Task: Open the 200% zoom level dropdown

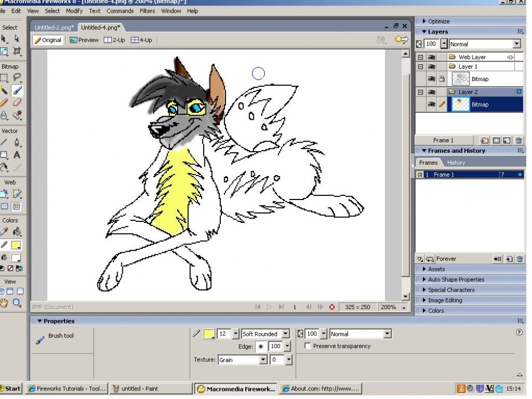Action: pyautogui.click(x=404, y=307)
